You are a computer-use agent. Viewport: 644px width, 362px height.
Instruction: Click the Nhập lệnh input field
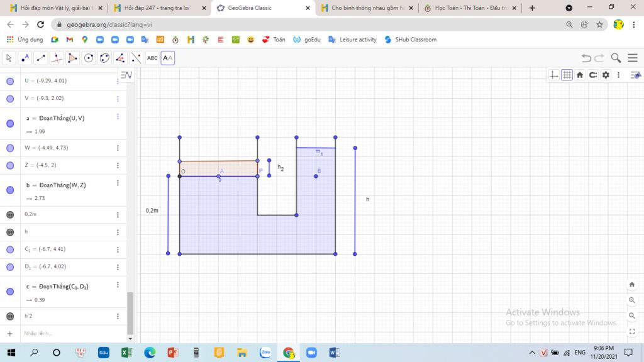click(x=73, y=333)
